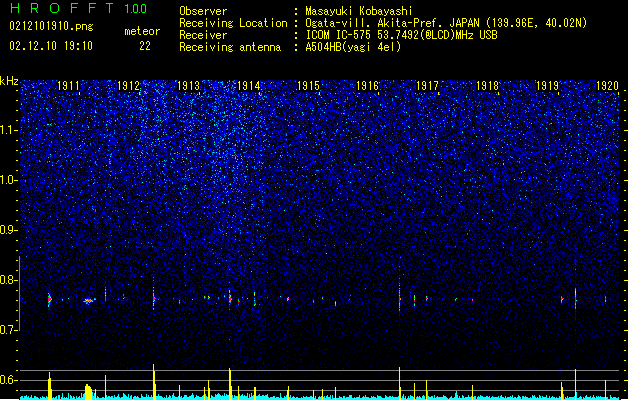Select the A504HB(yagi 4el) antenna text

(x=353, y=47)
